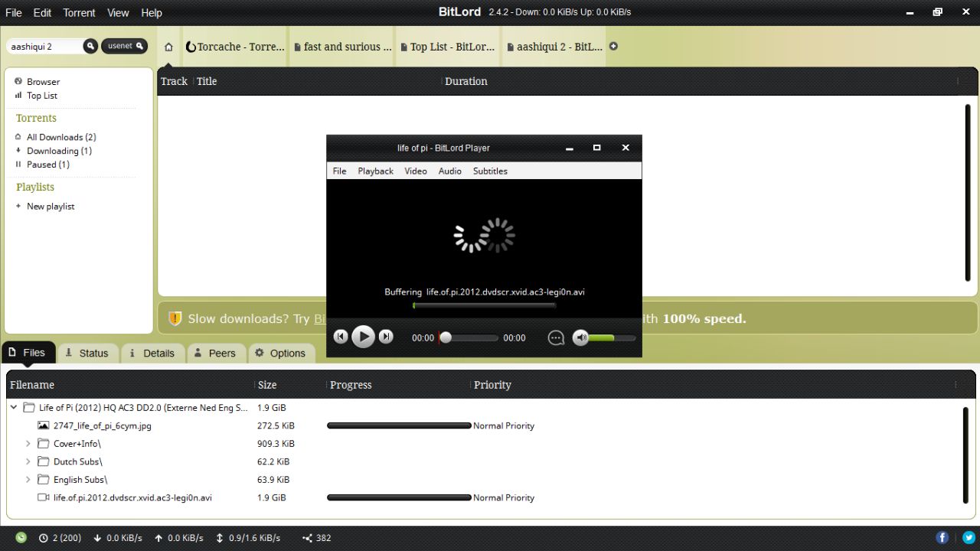Click the Normal Priority cell for the avi file
This screenshot has width=980, height=551.
[504, 497]
